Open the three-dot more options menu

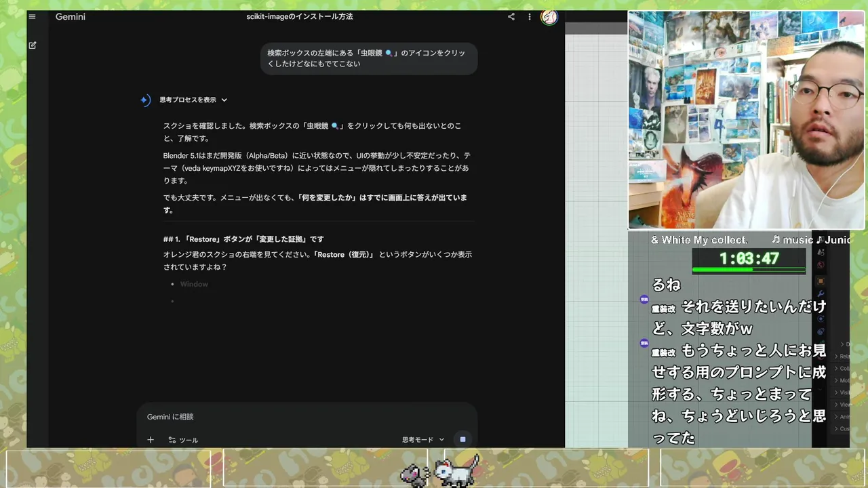530,17
